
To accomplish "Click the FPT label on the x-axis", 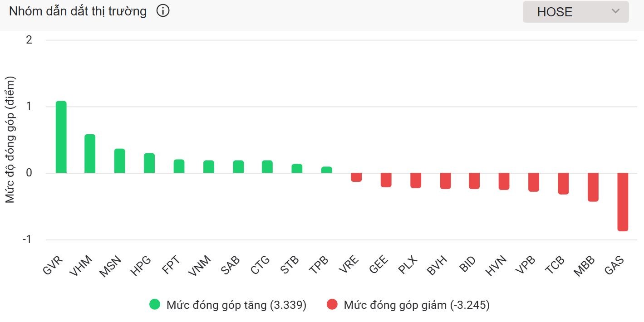I will (171, 264).
